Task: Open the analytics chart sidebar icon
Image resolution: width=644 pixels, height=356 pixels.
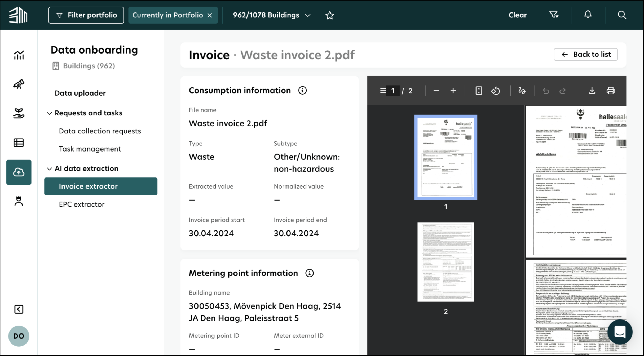Action: pos(19,55)
